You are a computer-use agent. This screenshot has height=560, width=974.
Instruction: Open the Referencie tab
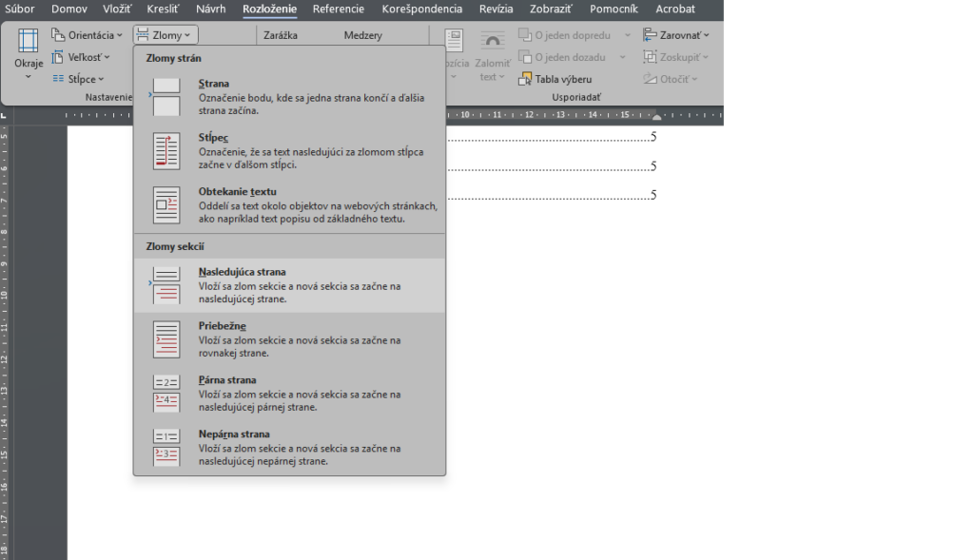click(x=339, y=9)
